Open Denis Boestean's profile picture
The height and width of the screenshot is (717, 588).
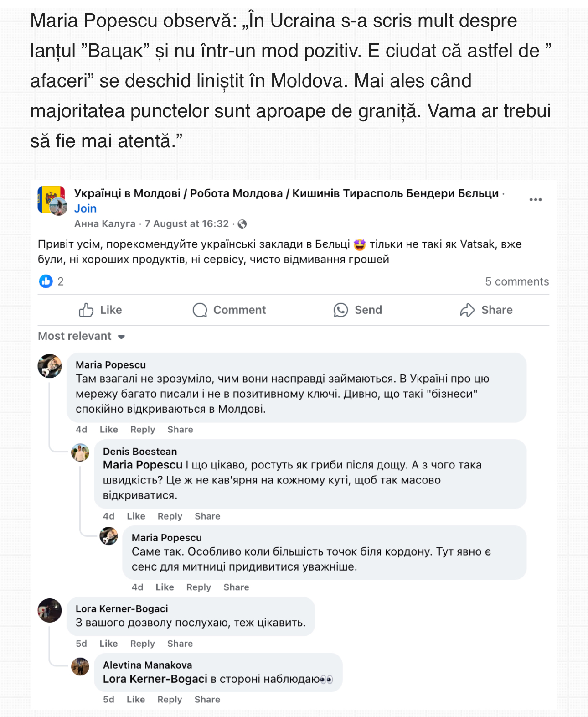tap(80, 452)
